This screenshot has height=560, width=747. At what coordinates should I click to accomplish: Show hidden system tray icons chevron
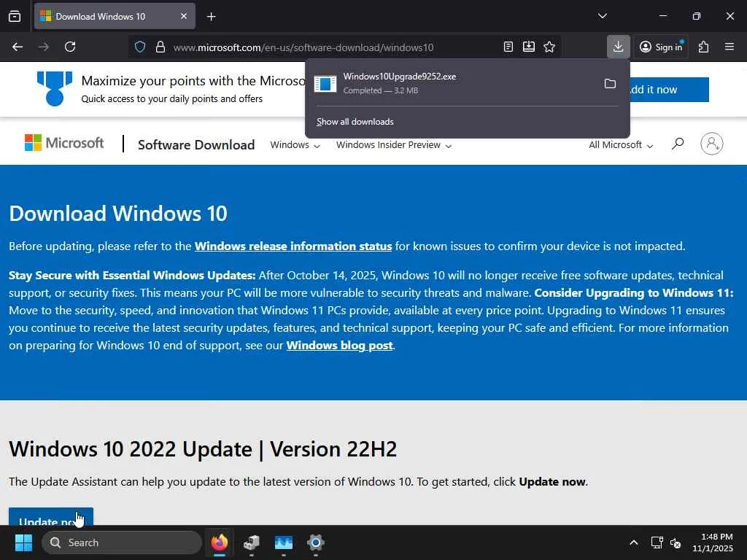634,542
